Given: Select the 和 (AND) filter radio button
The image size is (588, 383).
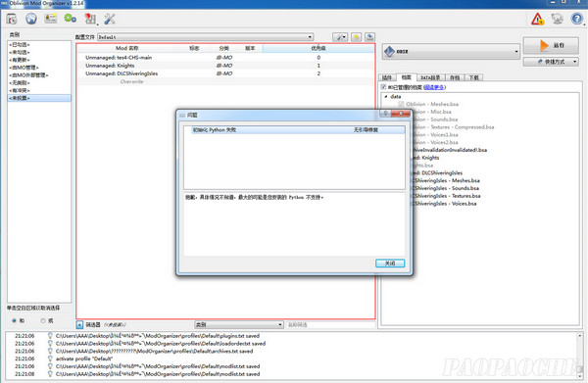Looking at the screenshot, I should pos(15,320).
